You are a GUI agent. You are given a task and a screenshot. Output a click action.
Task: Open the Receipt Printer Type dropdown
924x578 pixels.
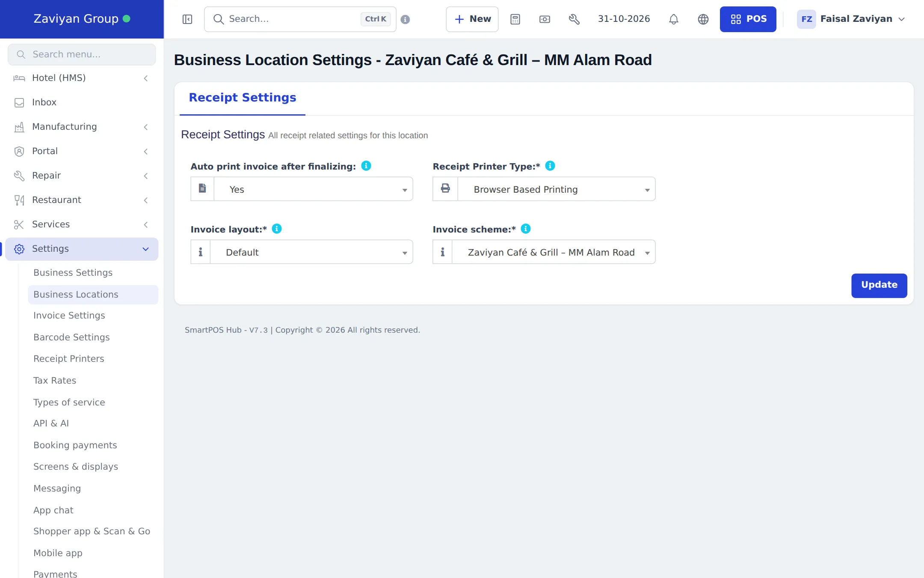pos(557,189)
